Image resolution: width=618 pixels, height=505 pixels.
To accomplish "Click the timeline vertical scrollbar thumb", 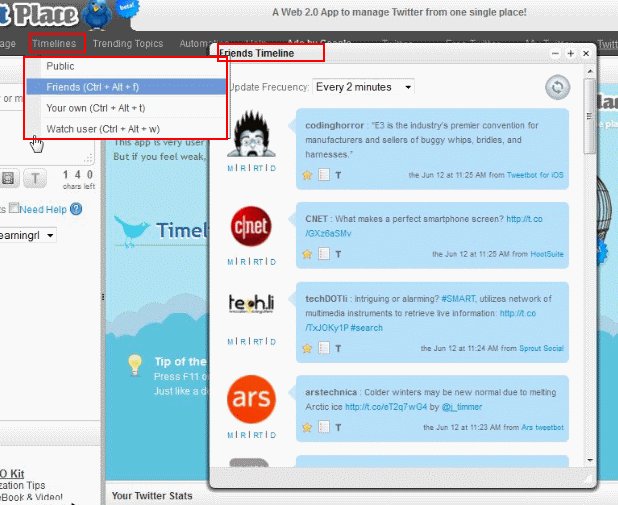I will coord(590,116).
